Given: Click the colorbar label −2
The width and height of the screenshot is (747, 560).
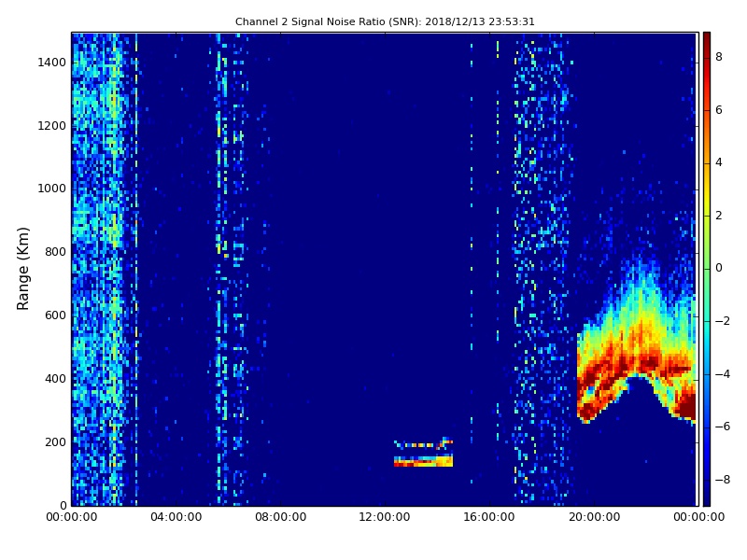Looking at the screenshot, I should [723, 321].
